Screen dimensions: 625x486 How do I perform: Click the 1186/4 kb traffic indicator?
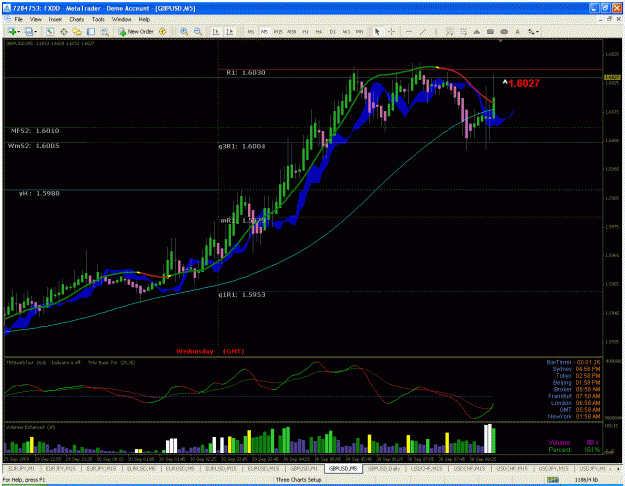tap(587, 480)
